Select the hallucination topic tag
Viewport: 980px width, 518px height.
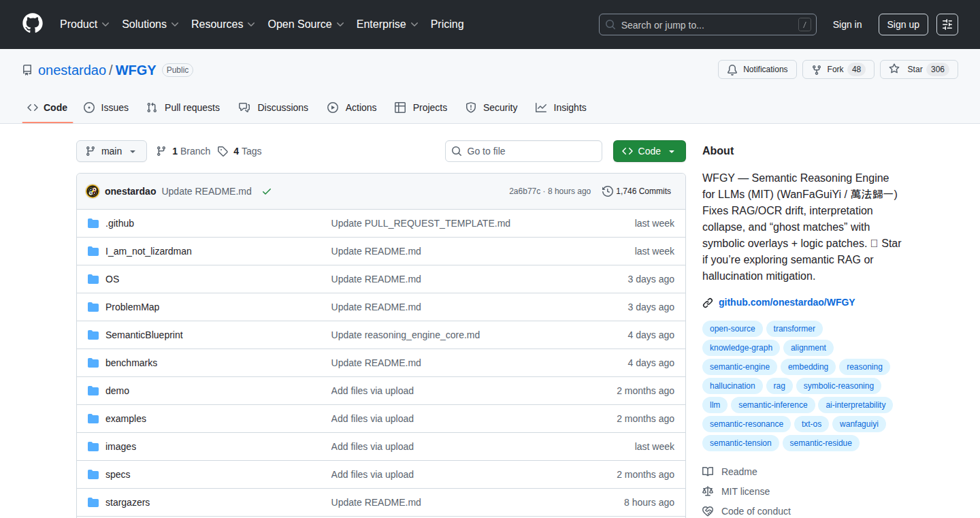click(732, 386)
